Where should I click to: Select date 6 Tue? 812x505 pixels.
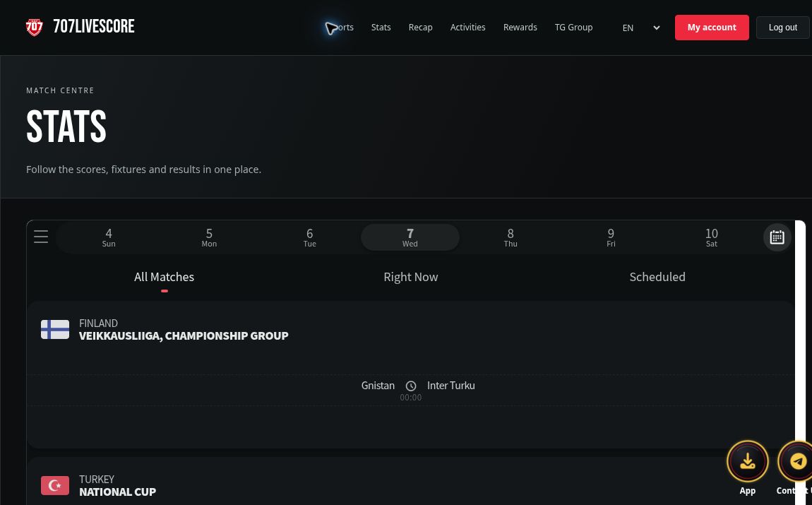pyautogui.click(x=310, y=237)
